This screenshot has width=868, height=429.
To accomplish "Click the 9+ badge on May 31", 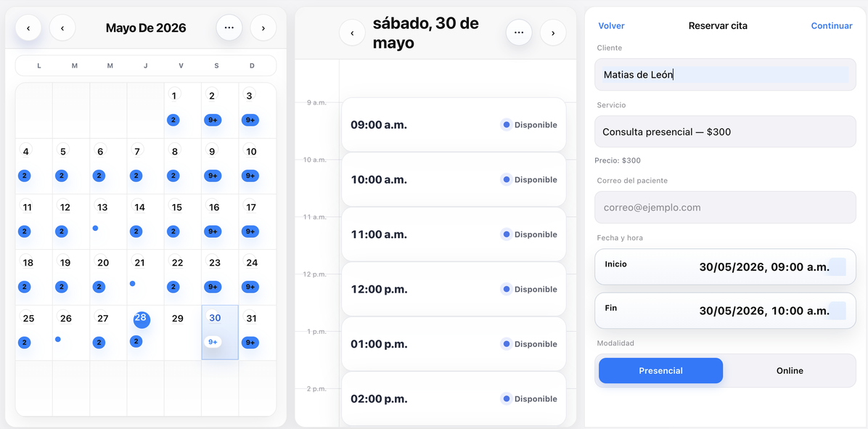I will [250, 343].
